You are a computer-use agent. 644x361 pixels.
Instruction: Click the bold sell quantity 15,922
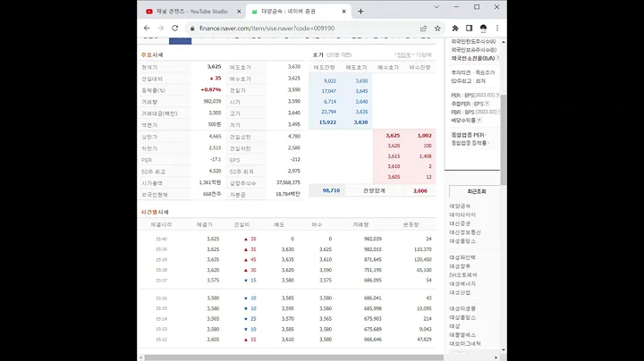[327, 122]
